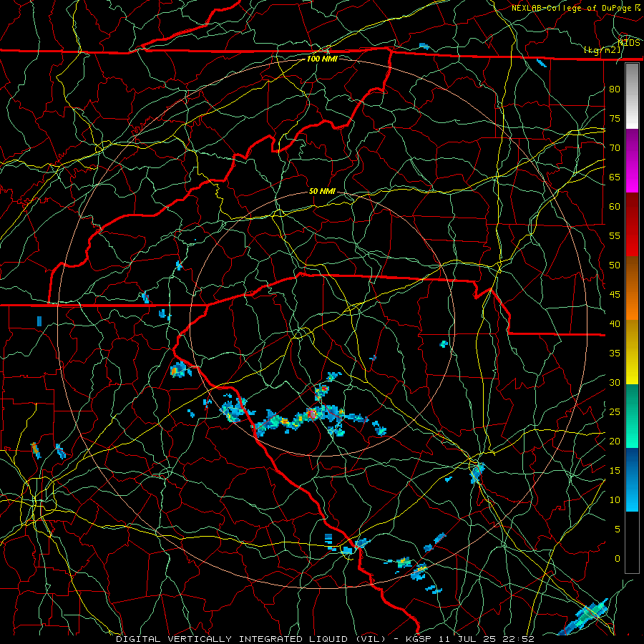Click the kg/m2 units label
The image size is (644, 644).
coord(602,50)
